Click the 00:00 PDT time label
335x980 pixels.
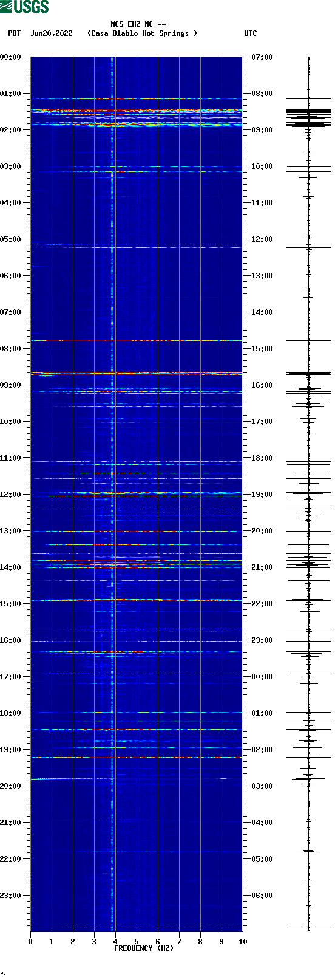(11, 57)
